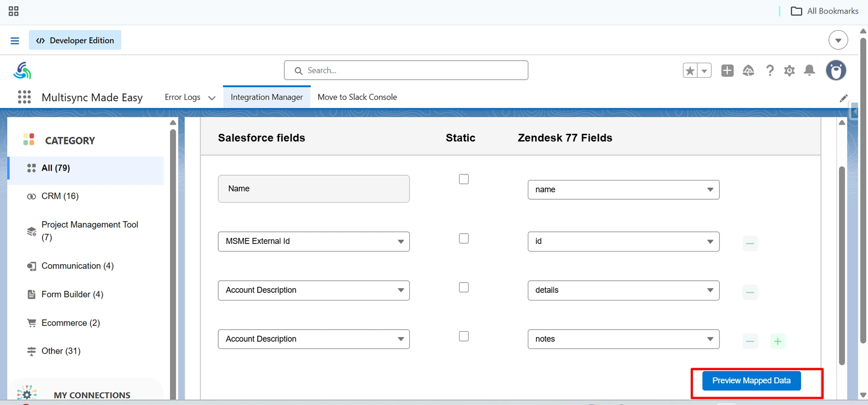Click the Project Management stack icon
This screenshot has width=868, height=405.
(31, 231)
